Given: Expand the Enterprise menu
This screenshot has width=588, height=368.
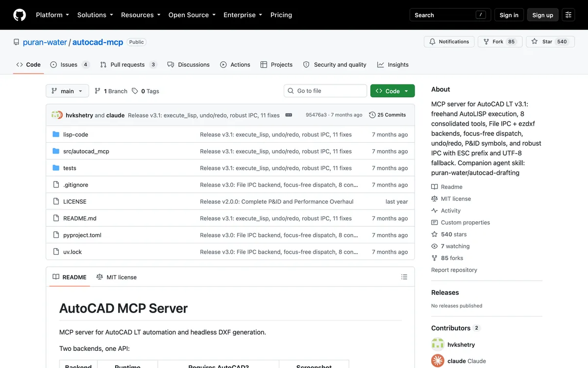Looking at the screenshot, I should tap(243, 15).
